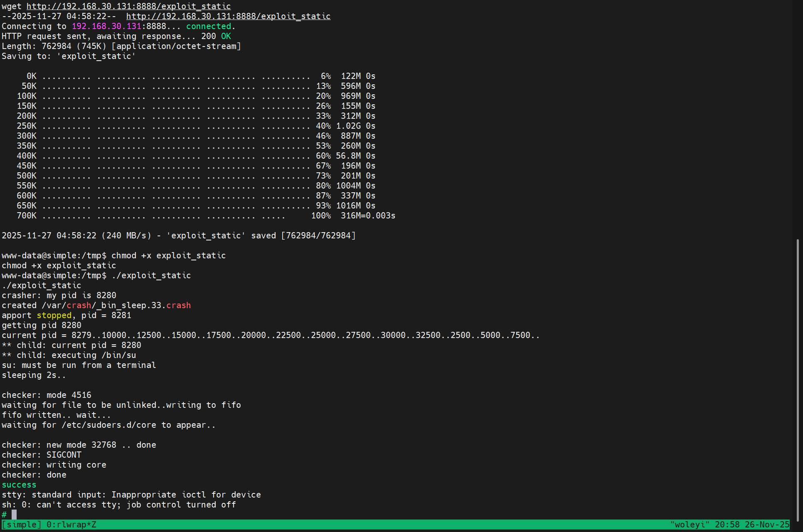Image resolution: width=803 pixels, height=532 pixels.
Task: Click the date 26-Nov-25 in status bar
Action: pyautogui.click(x=767, y=525)
